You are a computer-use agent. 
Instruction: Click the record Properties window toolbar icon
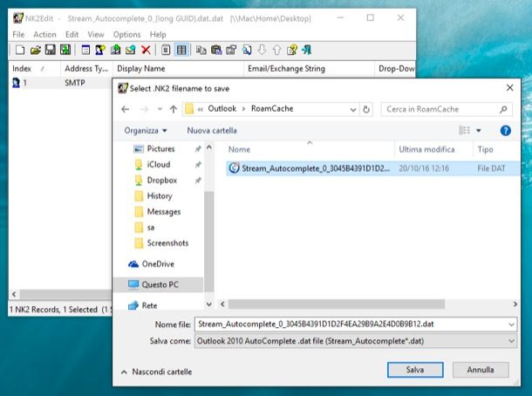tap(85, 51)
